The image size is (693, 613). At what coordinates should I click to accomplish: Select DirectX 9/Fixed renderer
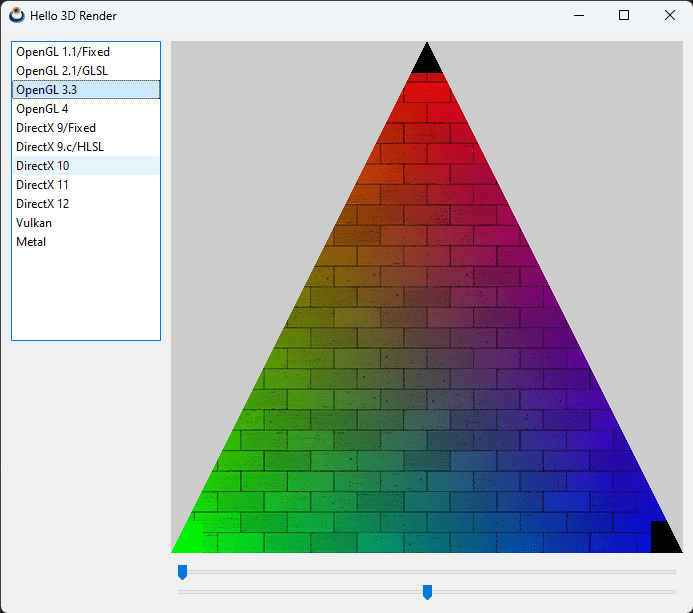point(56,128)
